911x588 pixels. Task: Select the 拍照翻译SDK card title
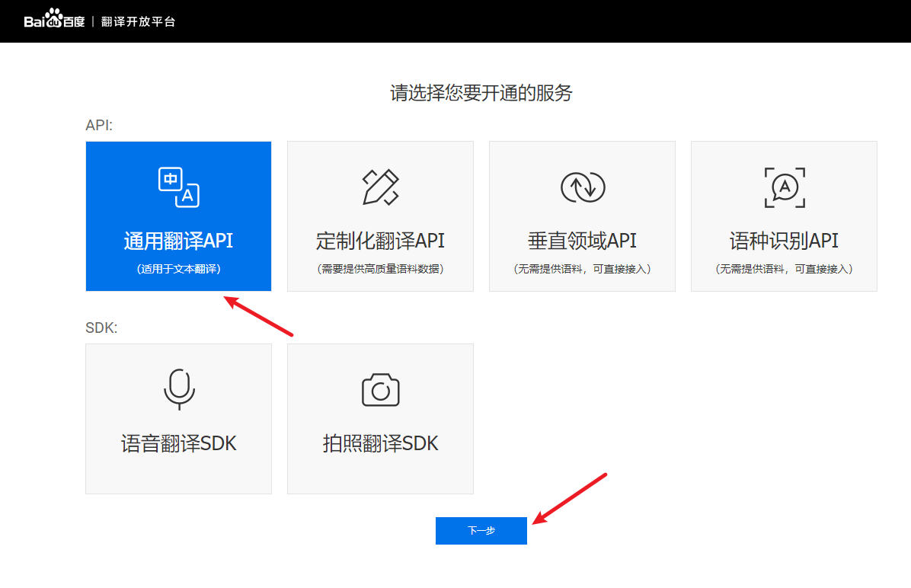tap(381, 443)
